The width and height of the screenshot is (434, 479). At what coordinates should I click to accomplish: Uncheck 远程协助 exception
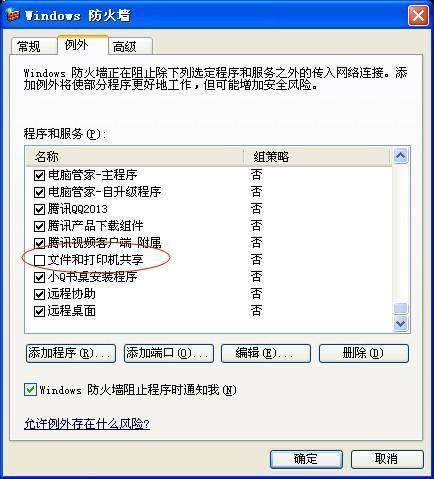click(x=39, y=294)
